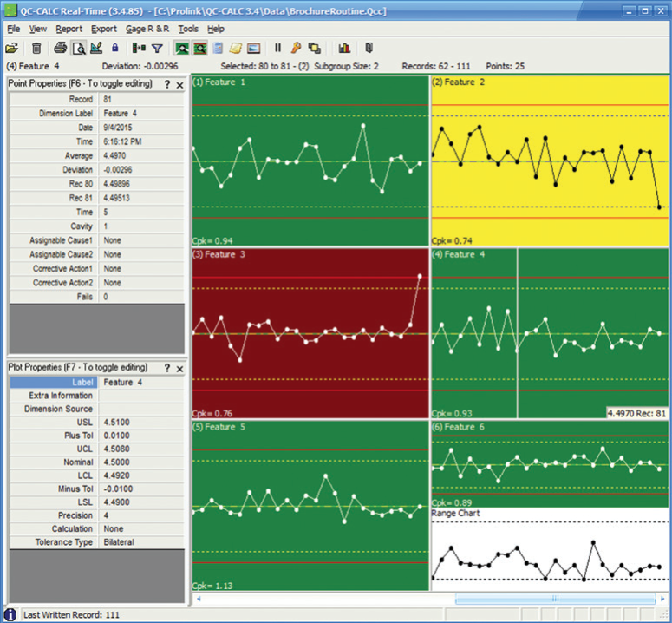
Task: Select the Feature 6 chart
Action: tap(550, 464)
